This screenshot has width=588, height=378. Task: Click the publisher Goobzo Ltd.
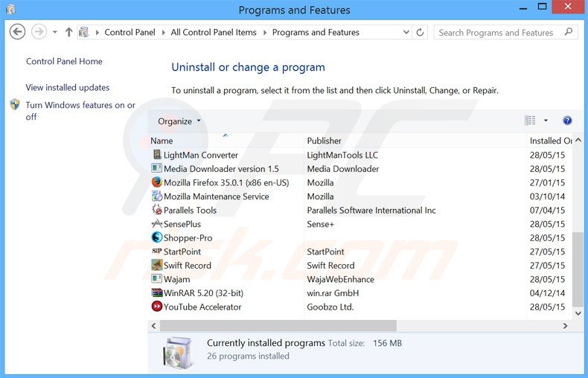click(330, 307)
